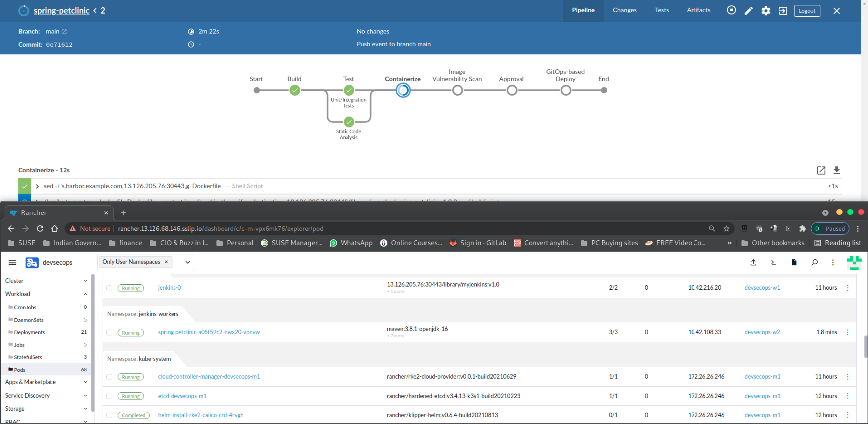Open jenkins-0 pod link
The width and height of the screenshot is (868, 424).
(170, 288)
